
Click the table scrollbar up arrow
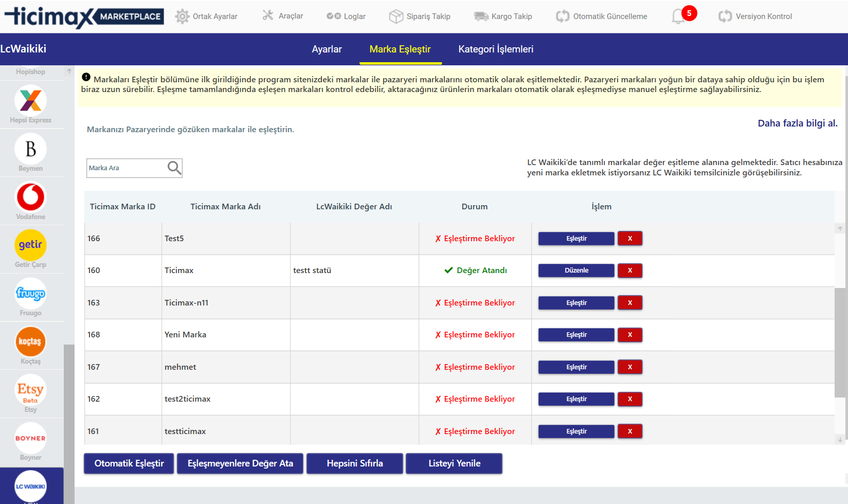(840, 228)
